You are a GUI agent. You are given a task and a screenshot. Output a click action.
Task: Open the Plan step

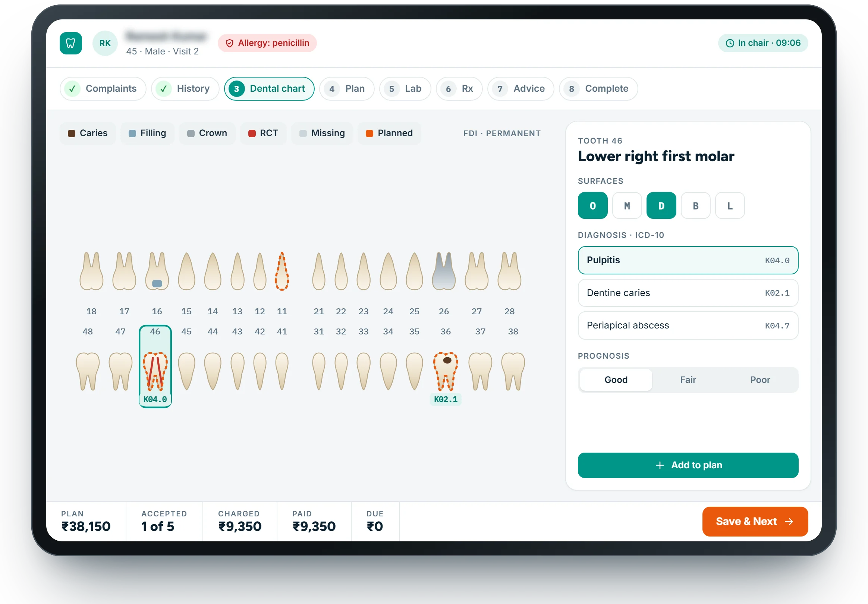click(x=347, y=89)
